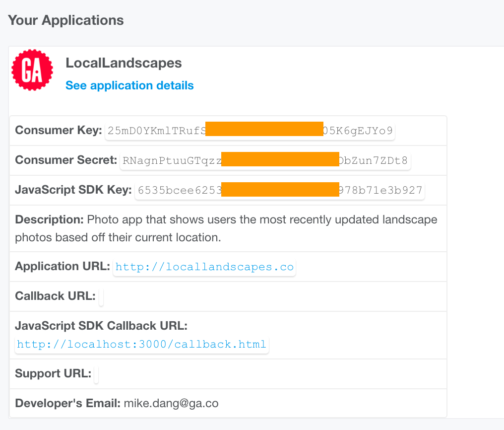Screen dimensions: 504x430
Task: Open the locallandscapes.co Application URL
Action: pos(204,267)
